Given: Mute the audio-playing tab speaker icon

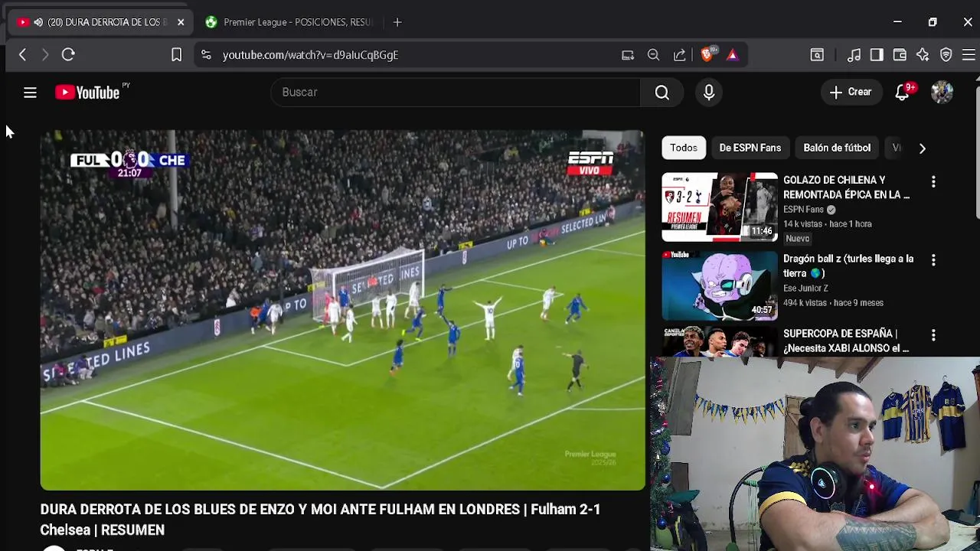Looking at the screenshot, I should pyautogui.click(x=38, y=22).
